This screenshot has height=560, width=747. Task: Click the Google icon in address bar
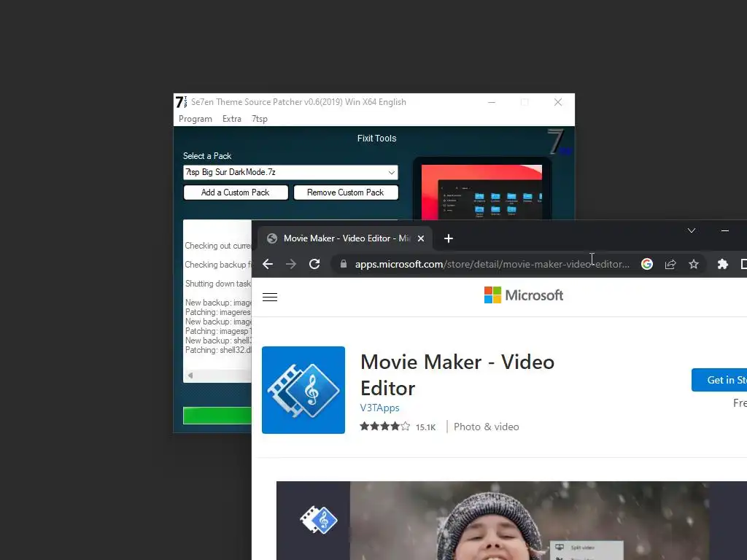[x=647, y=264]
